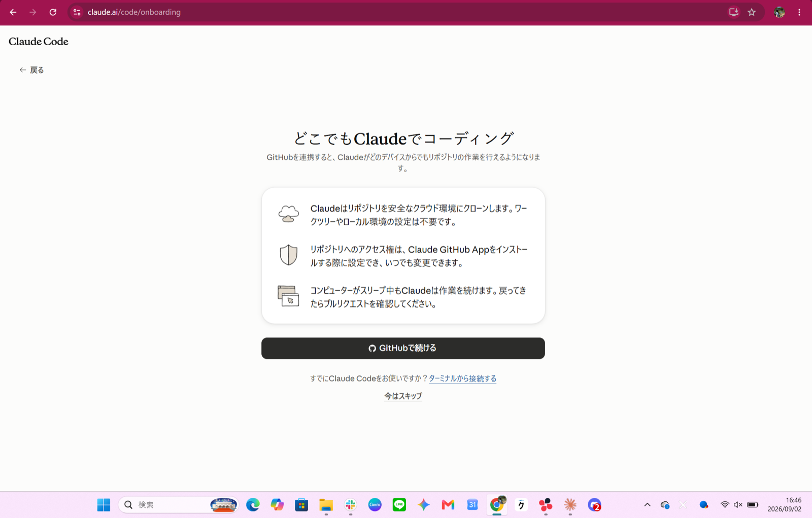Open the Chrome profile avatar
This screenshot has width=812, height=518.
point(780,12)
